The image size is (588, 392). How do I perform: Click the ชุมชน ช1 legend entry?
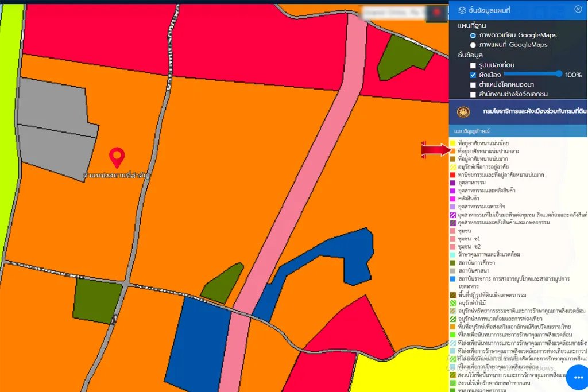coord(469,239)
